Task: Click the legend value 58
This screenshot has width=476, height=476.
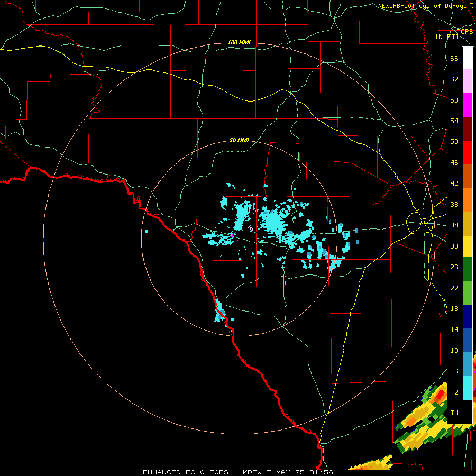Action: (x=454, y=100)
